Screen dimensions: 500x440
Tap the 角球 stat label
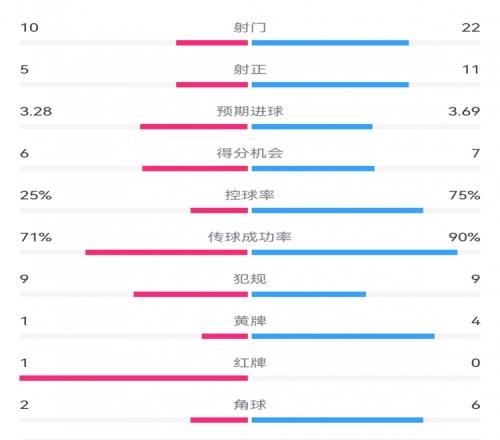[x=250, y=405]
